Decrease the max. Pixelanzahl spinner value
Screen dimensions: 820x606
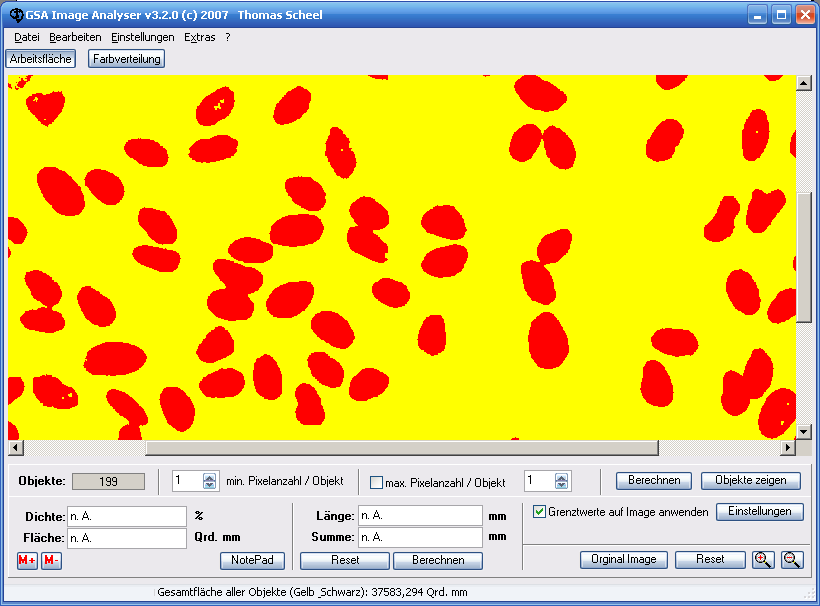click(x=562, y=485)
